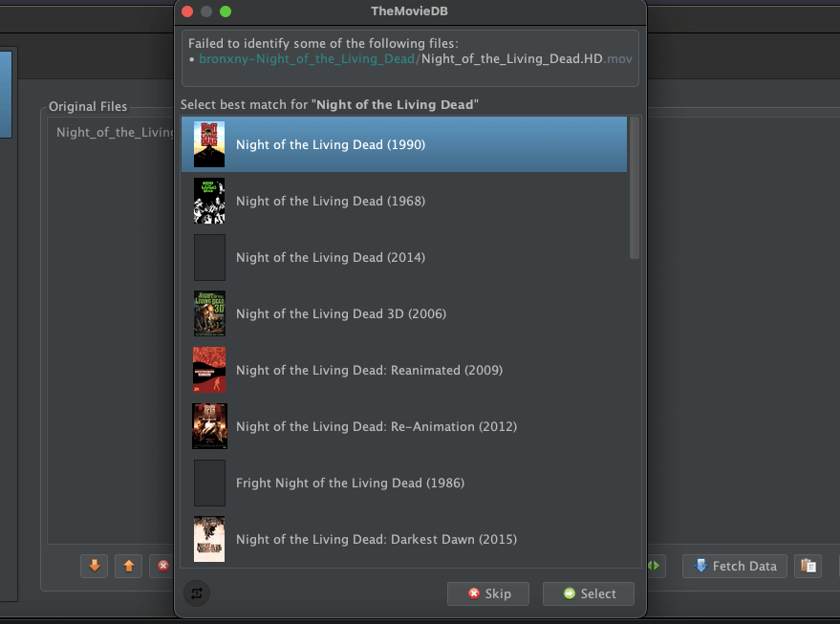The image size is (840, 624).
Task: Choose Night of the Living Dead: Reanimated (2009)
Action: 404,370
